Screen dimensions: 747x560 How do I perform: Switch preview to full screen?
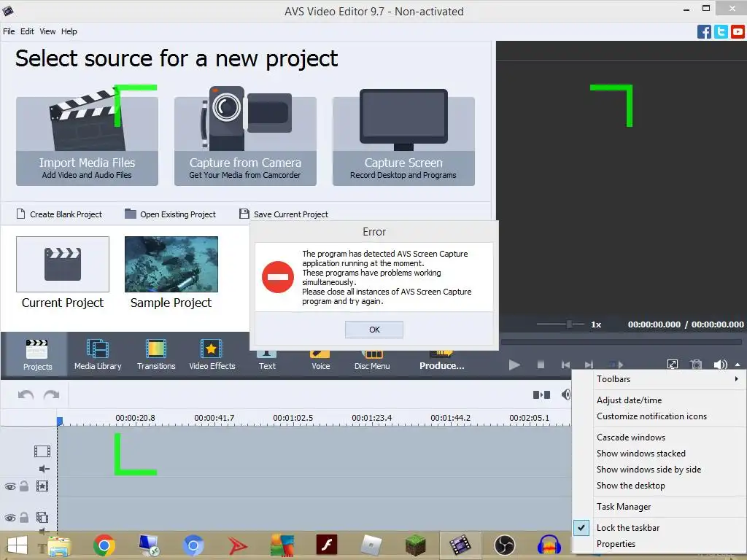(672, 365)
